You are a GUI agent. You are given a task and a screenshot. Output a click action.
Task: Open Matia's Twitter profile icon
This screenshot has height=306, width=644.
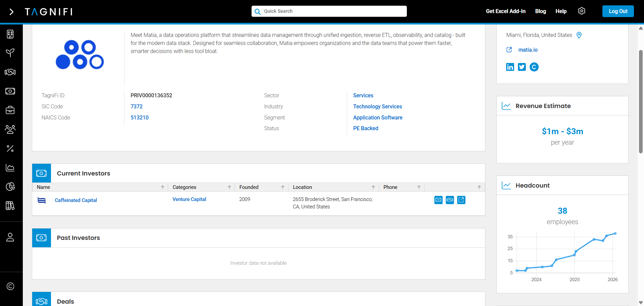522,67
